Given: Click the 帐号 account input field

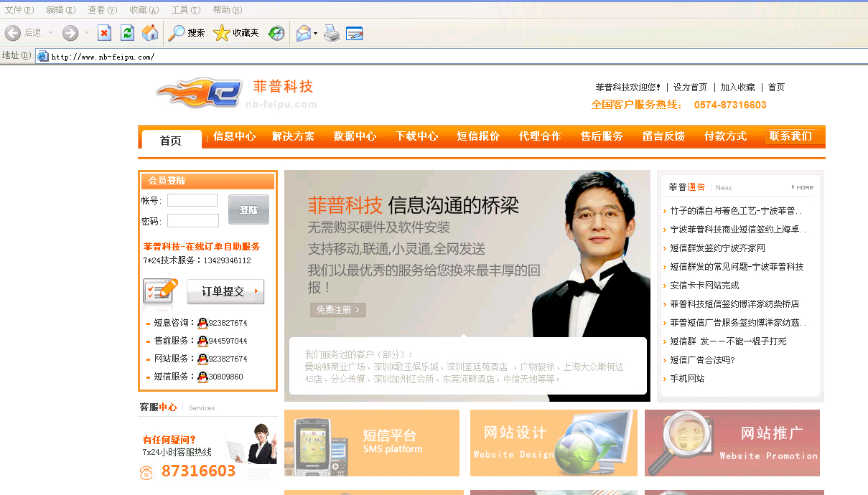Looking at the screenshot, I should click(192, 200).
